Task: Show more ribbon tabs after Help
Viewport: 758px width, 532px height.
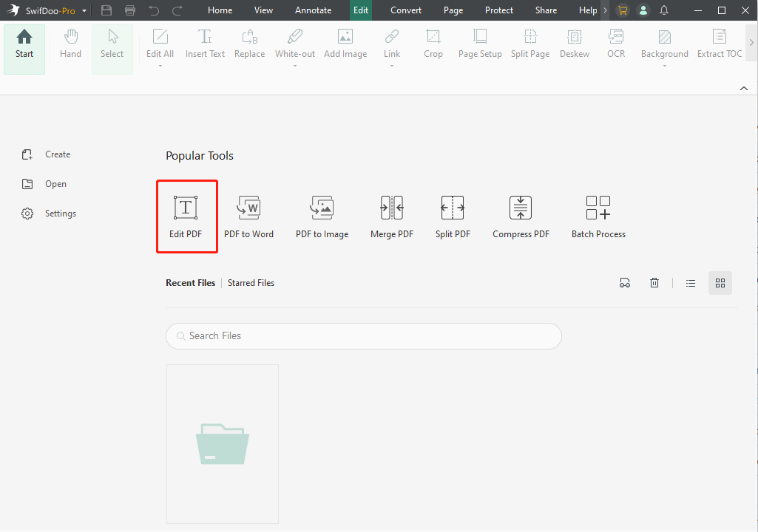Action: (x=606, y=10)
